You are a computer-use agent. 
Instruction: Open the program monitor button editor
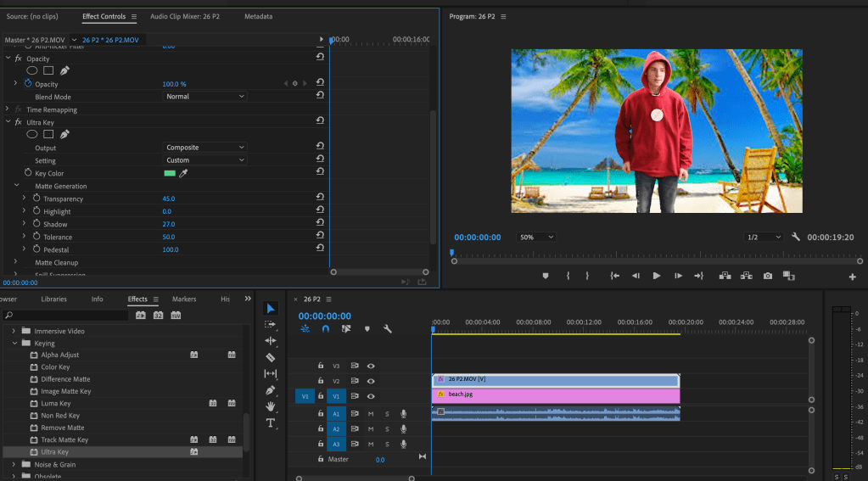point(853,277)
